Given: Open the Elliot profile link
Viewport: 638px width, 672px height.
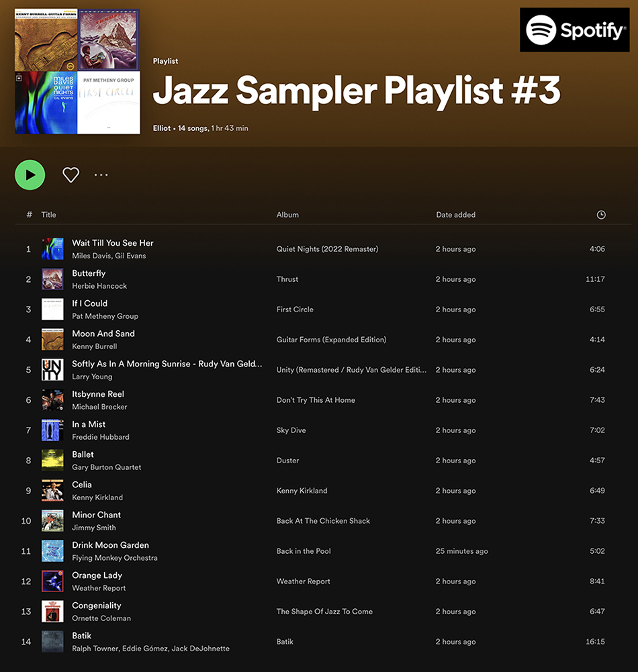Looking at the screenshot, I should (162, 128).
